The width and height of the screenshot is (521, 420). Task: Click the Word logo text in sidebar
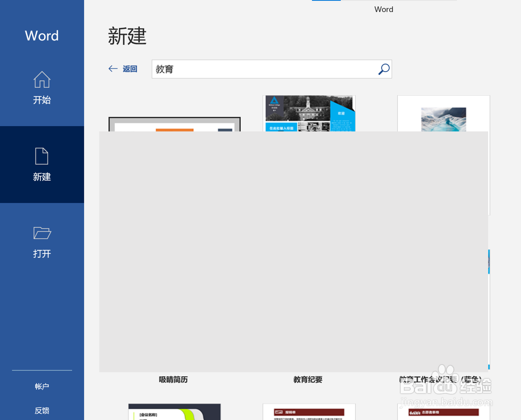(41, 35)
